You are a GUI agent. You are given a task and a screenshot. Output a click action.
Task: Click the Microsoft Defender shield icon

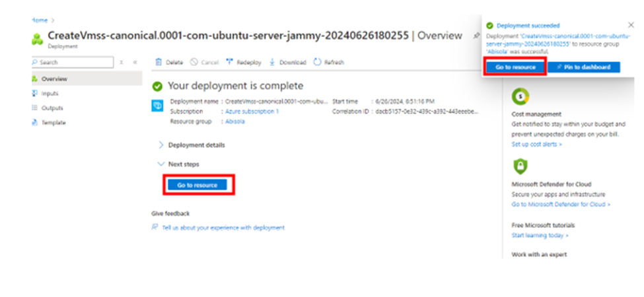coord(520,166)
